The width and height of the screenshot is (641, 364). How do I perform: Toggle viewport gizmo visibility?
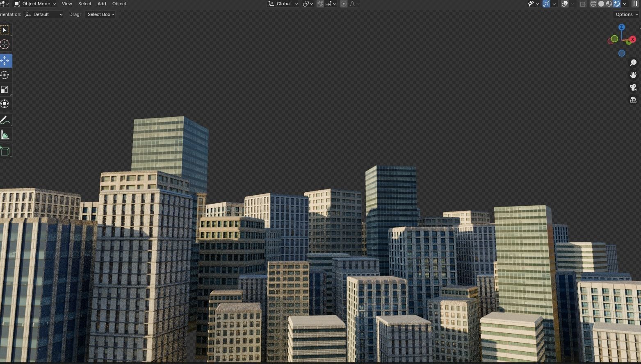click(546, 4)
